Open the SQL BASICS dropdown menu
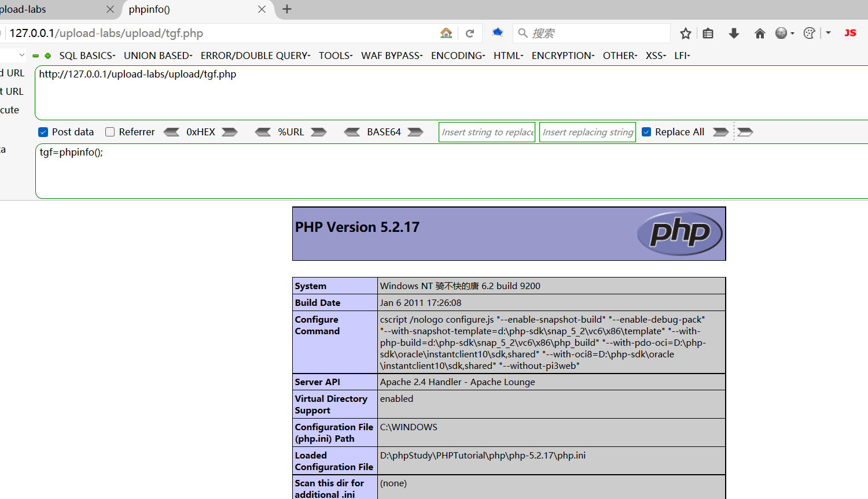Image resolution: width=868 pixels, height=499 pixels. coord(87,56)
